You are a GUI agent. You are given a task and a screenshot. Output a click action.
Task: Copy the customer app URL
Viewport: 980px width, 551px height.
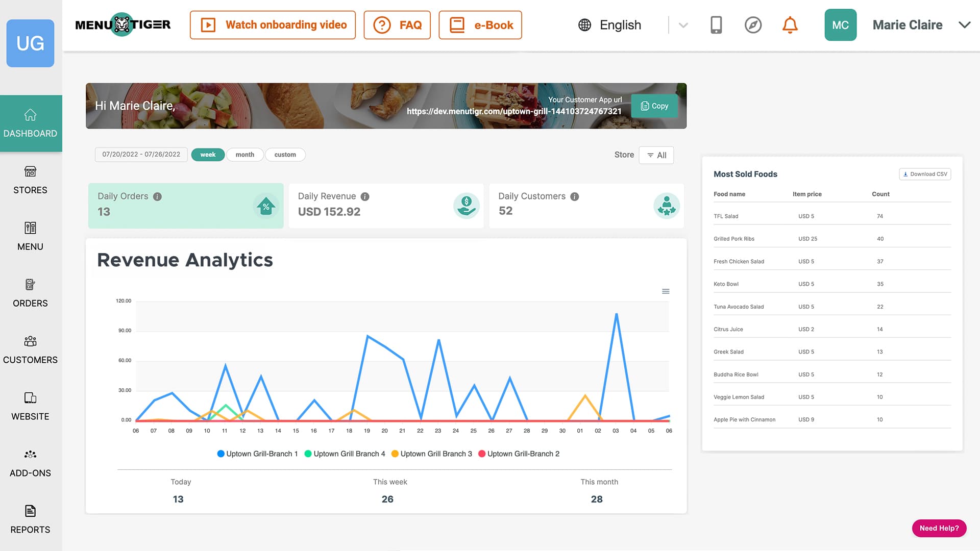click(654, 106)
